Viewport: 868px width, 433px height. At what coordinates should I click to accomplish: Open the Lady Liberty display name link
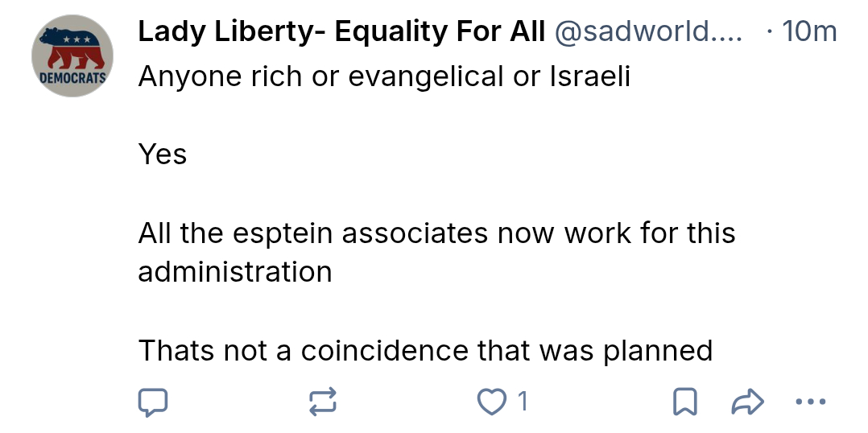[x=341, y=32]
